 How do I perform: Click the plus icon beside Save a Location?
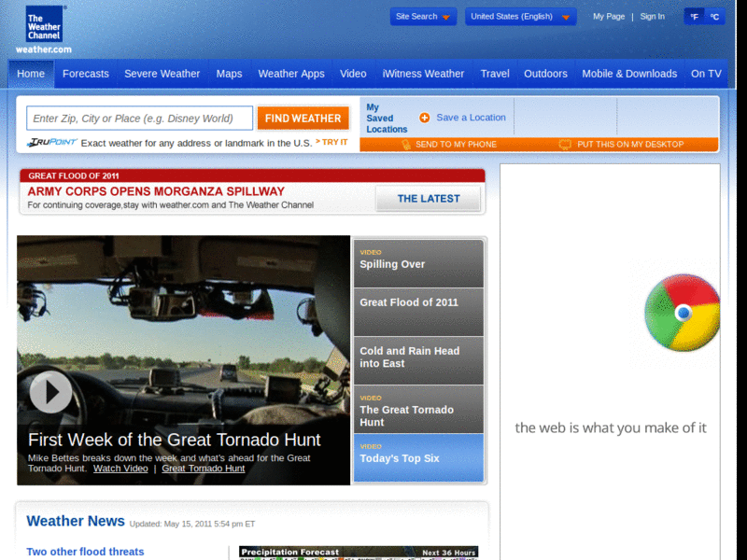[425, 118]
